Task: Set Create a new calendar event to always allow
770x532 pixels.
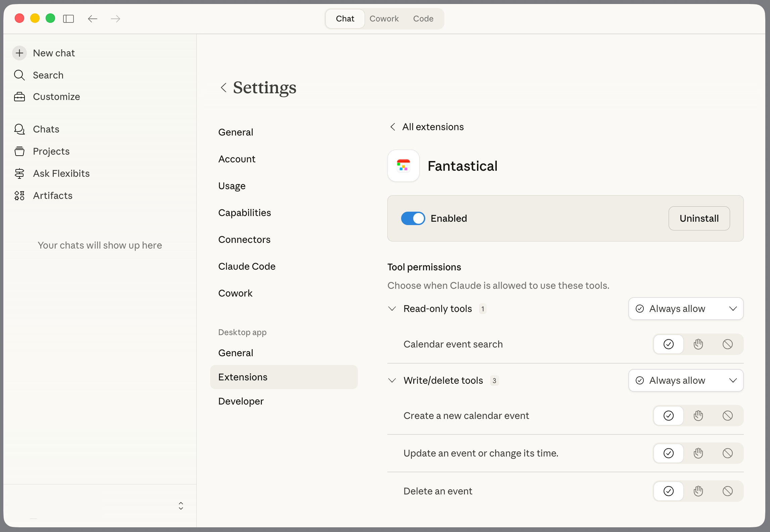Action: click(668, 416)
